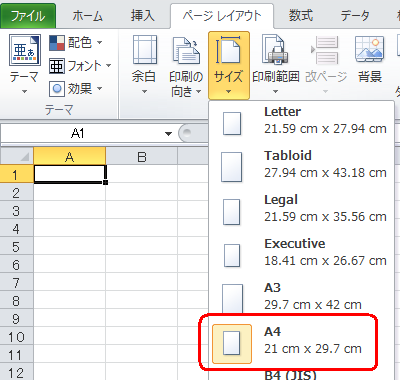Select row 3 header

(17, 210)
